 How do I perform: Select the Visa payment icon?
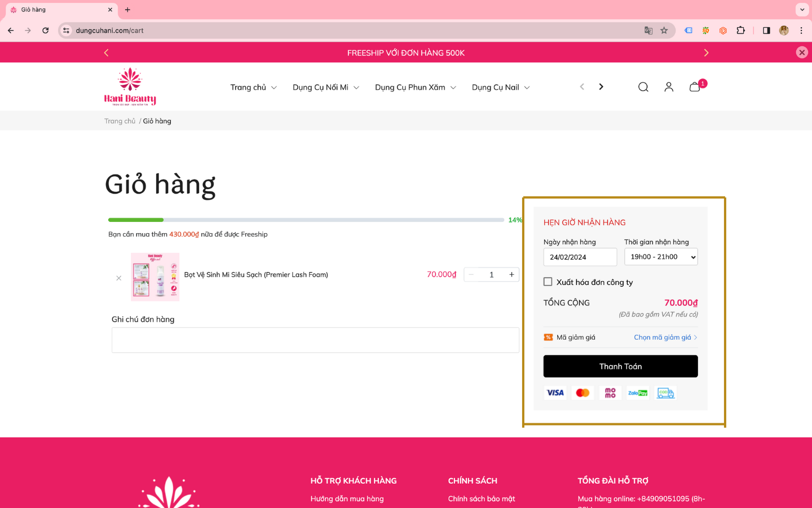[x=555, y=393]
